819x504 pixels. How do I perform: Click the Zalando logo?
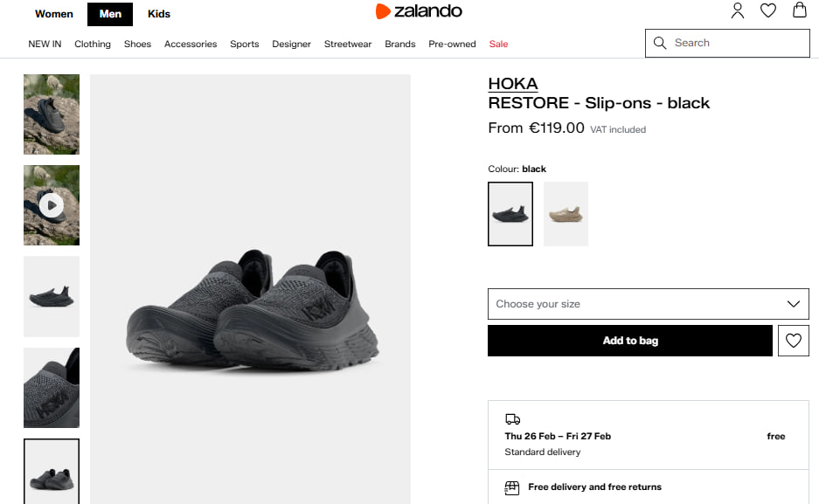point(419,11)
